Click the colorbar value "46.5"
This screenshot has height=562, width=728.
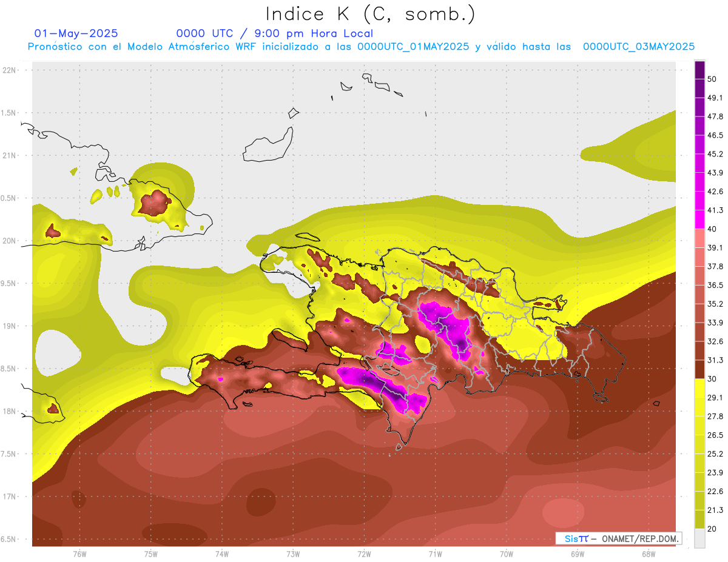click(x=715, y=135)
